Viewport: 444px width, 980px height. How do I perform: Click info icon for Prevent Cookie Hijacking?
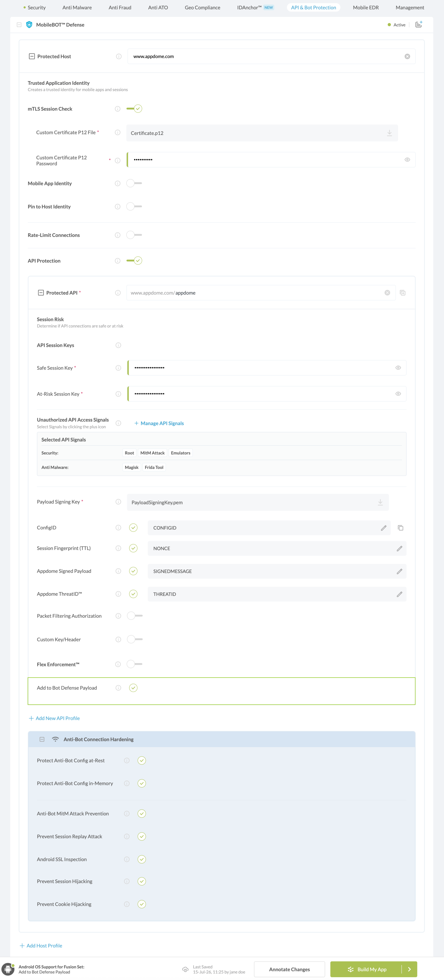(127, 904)
